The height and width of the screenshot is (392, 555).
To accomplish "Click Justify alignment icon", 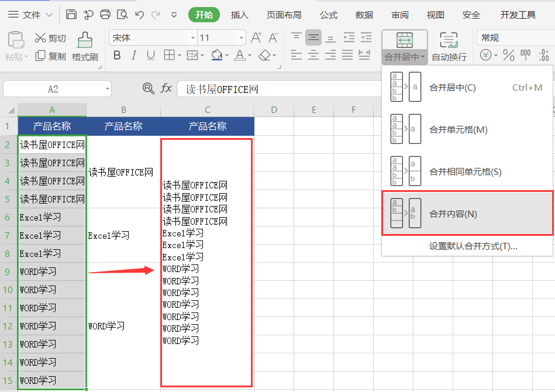I will click(347, 55).
